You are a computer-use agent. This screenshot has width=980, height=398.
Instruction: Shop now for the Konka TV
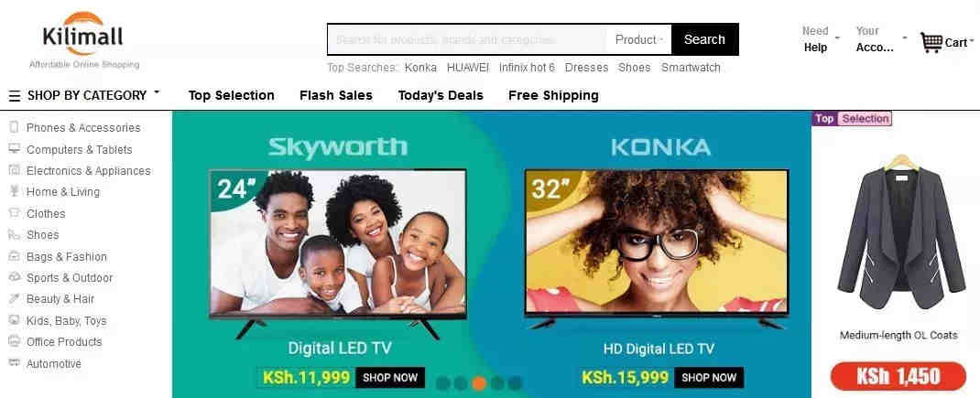[709, 377]
